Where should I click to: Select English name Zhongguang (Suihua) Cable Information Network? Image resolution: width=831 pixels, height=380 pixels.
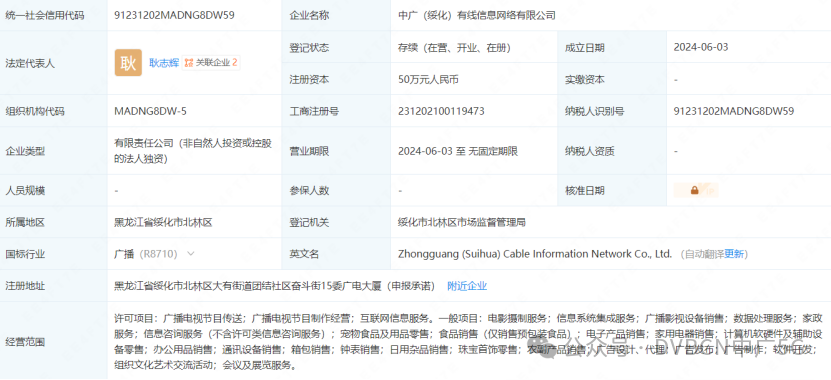[535, 254]
